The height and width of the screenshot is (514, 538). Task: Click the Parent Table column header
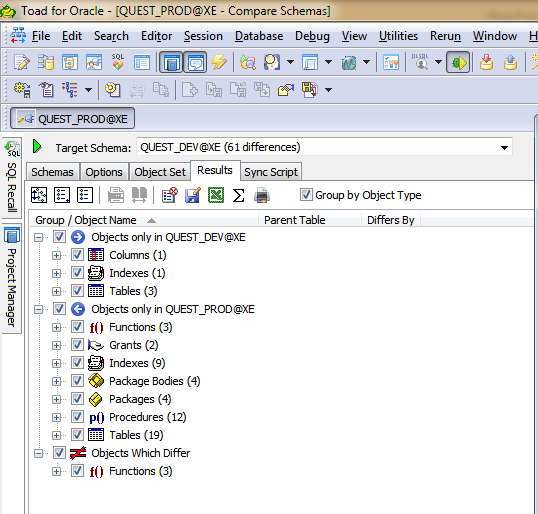coord(309,220)
